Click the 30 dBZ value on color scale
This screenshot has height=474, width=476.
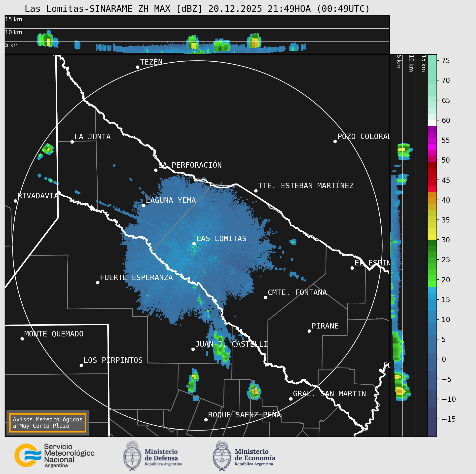pos(446,240)
